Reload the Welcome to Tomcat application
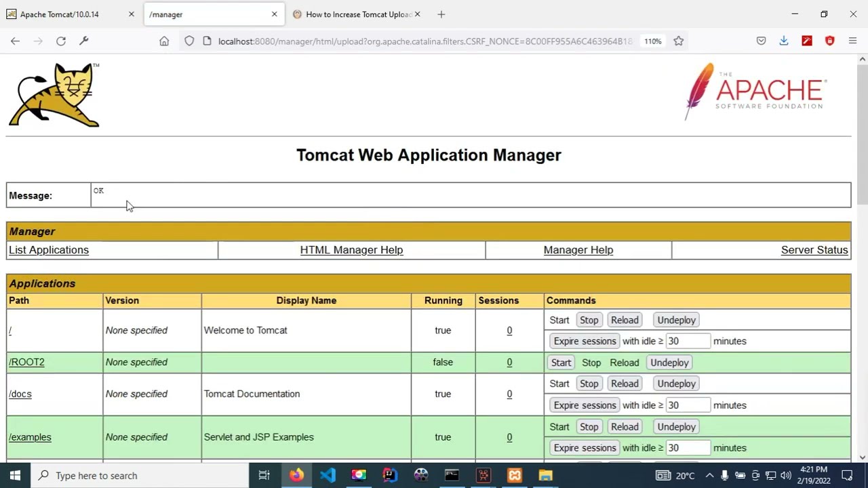This screenshot has width=868, height=488. (625, 320)
